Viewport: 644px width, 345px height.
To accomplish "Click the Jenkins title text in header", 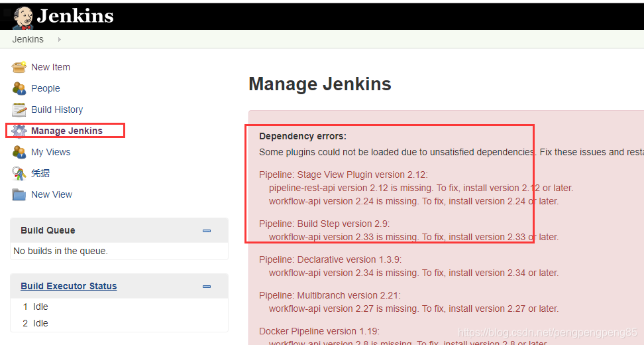I will (75, 16).
